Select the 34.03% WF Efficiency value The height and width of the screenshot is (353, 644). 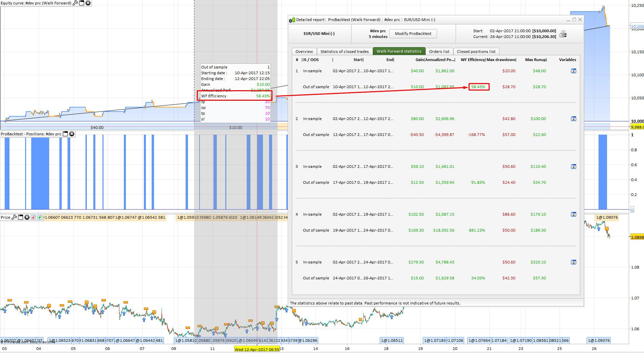click(x=478, y=278)
